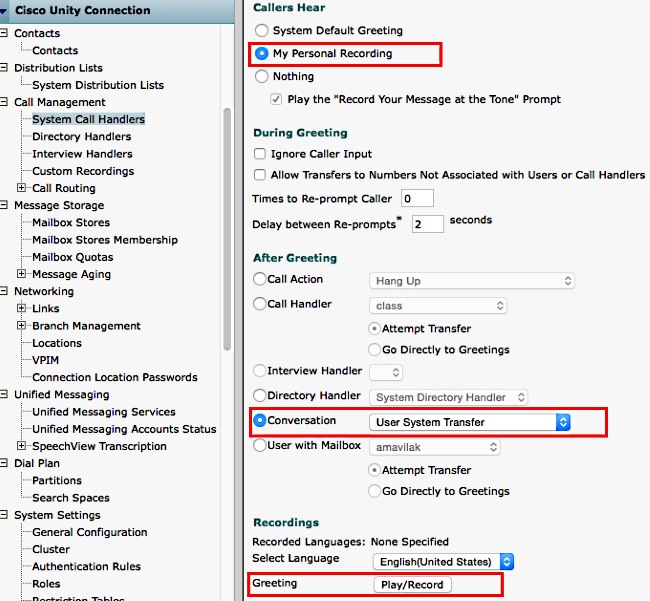
Task: Collapse the Cisco Unity Connection header arrow
Action: pos(6,11)
